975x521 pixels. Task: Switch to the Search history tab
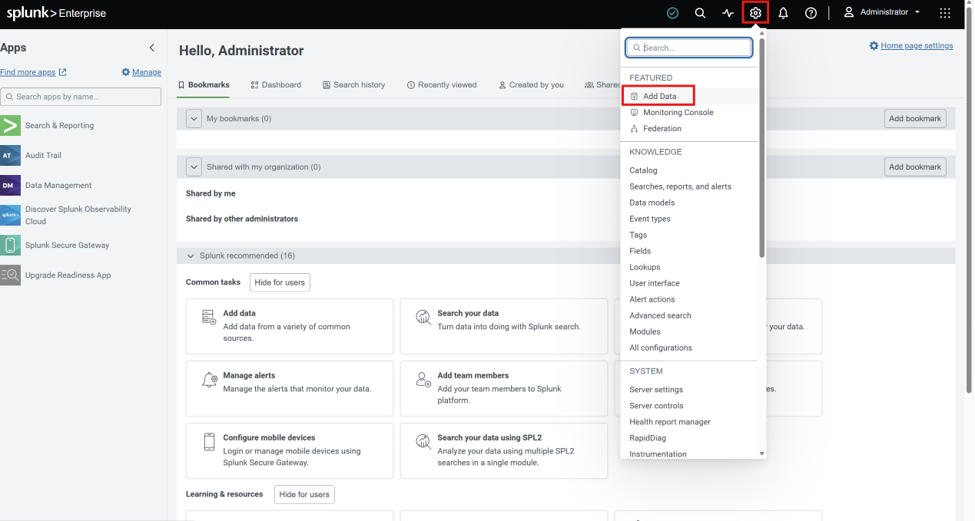(x=354, y=85)
